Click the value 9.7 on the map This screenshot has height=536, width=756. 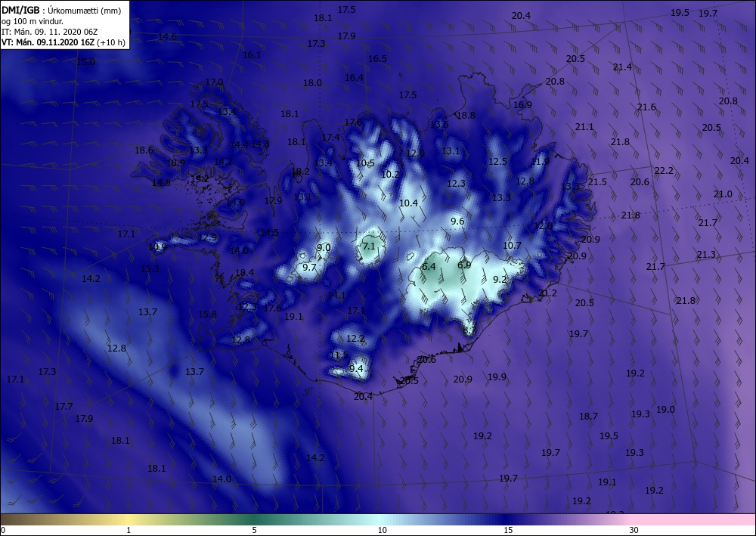[309, 267]
